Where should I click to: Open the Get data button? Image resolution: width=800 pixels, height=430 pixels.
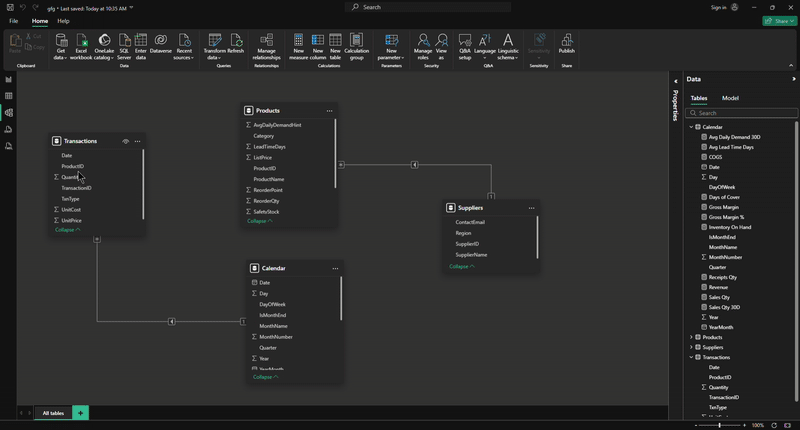click(x=61, y=46)
